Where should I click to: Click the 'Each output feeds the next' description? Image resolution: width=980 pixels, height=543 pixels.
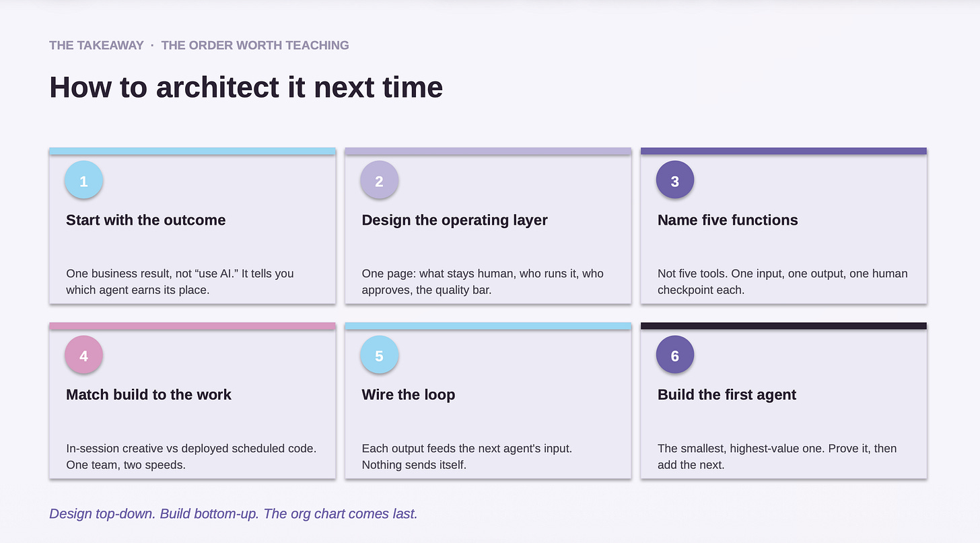click(x=467, y=456)
